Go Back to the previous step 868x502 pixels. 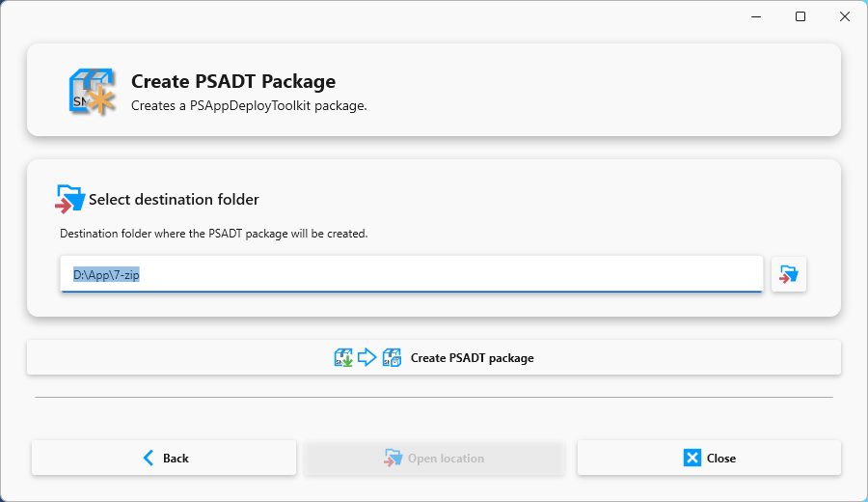coord(164,458)
